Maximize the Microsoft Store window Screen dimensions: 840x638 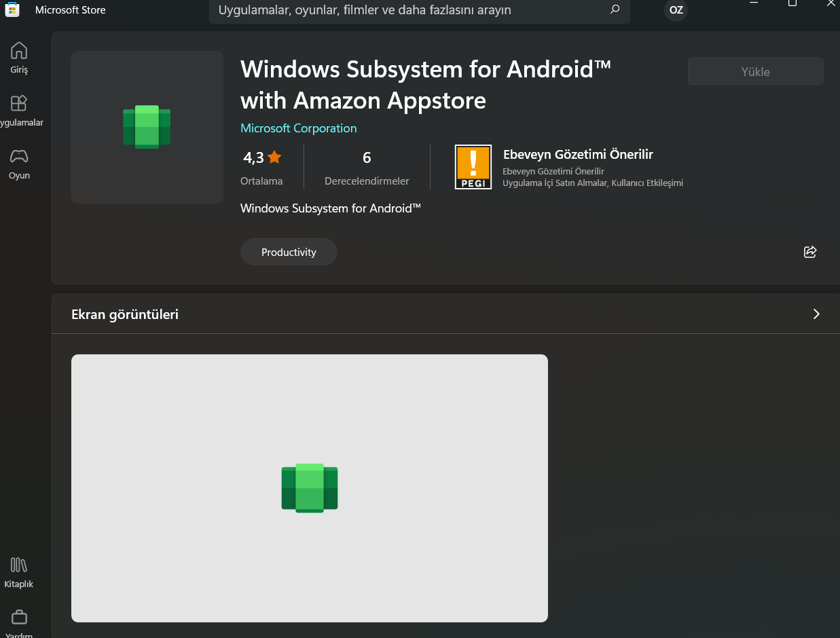tap(792, 3)
